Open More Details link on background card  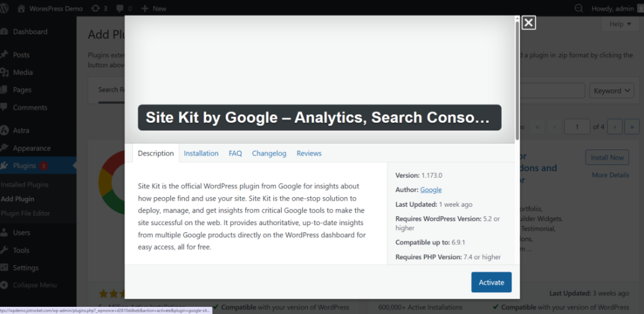coord(610,175)
